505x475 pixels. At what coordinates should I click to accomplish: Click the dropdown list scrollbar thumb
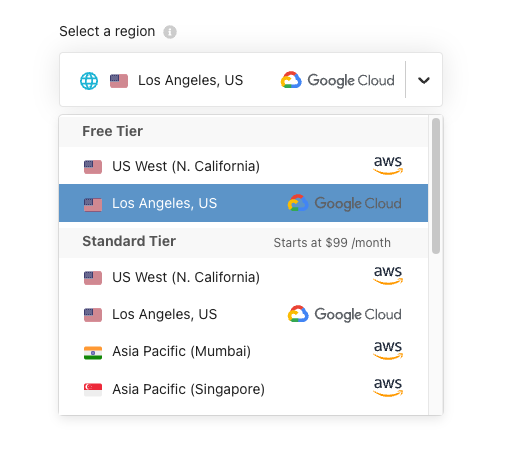point(436,186)
